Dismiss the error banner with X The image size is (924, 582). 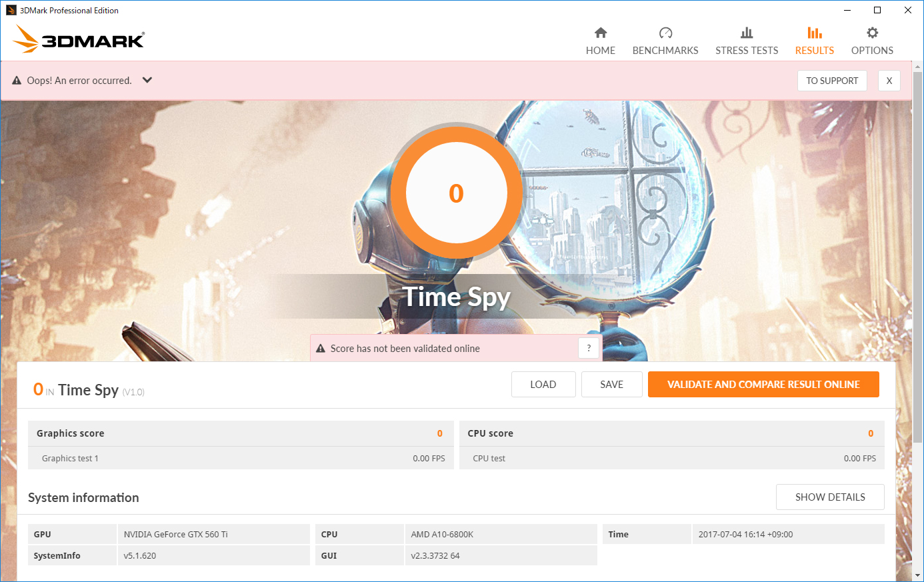click(889, 80)
